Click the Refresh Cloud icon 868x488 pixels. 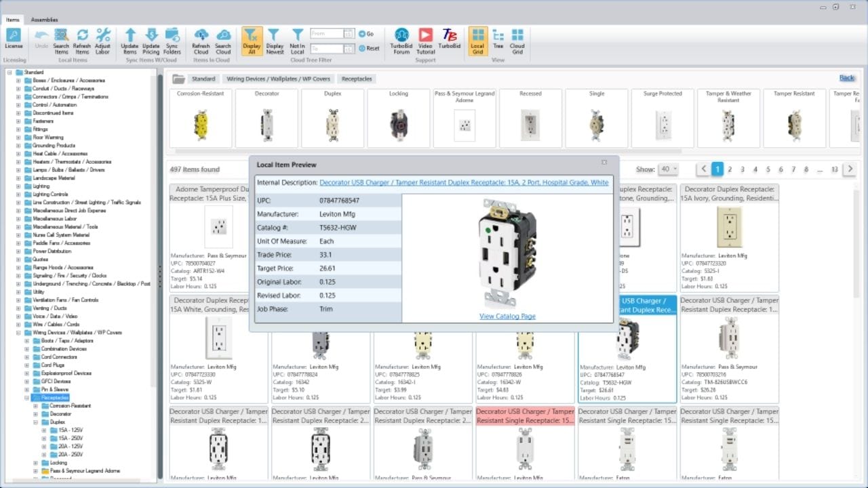[201, 41]
